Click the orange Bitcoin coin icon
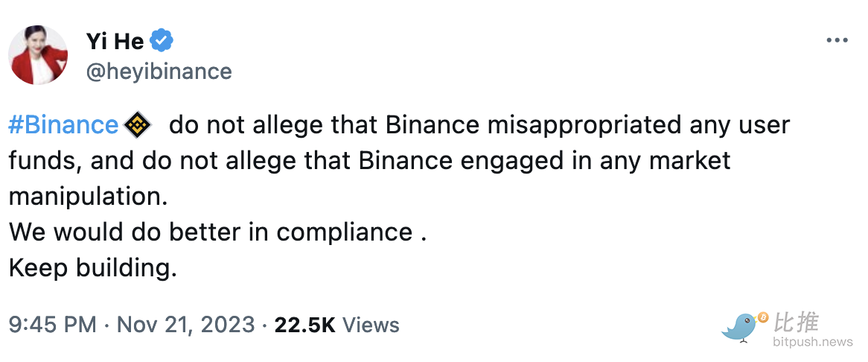The height and width of the screenshot is (362, 868). (762, 317)
